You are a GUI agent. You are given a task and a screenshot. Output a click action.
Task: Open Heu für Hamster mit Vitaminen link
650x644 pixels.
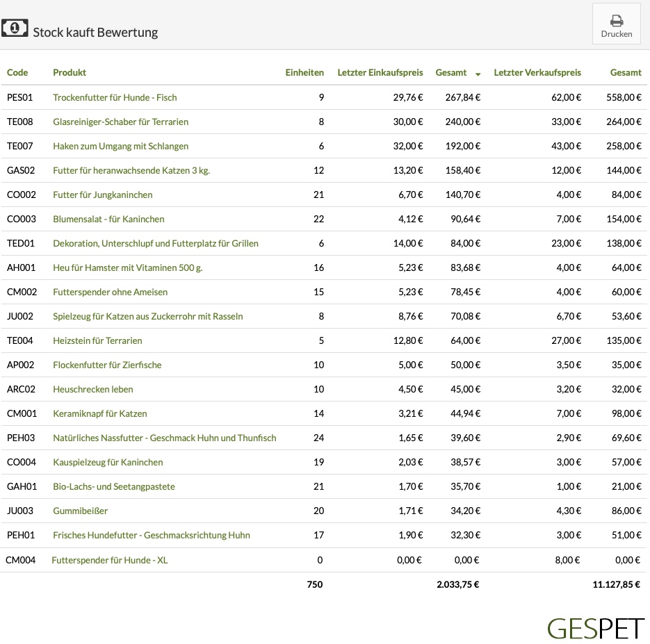(x=128, y=267)
